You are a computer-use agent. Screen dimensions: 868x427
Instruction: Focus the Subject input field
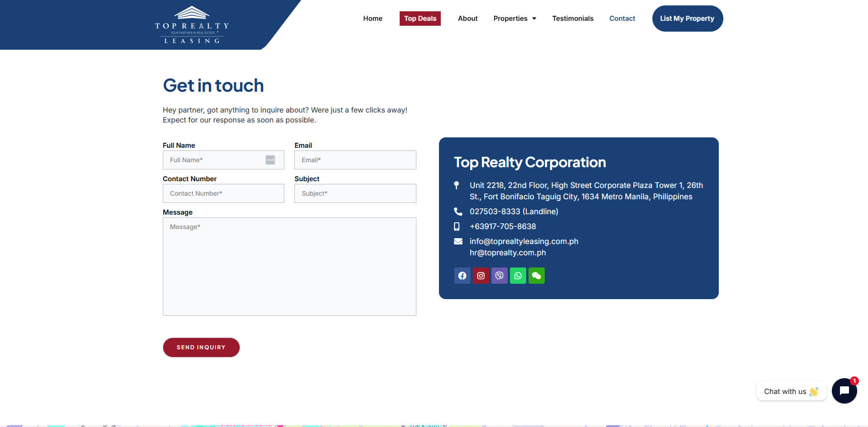point(355,193)
